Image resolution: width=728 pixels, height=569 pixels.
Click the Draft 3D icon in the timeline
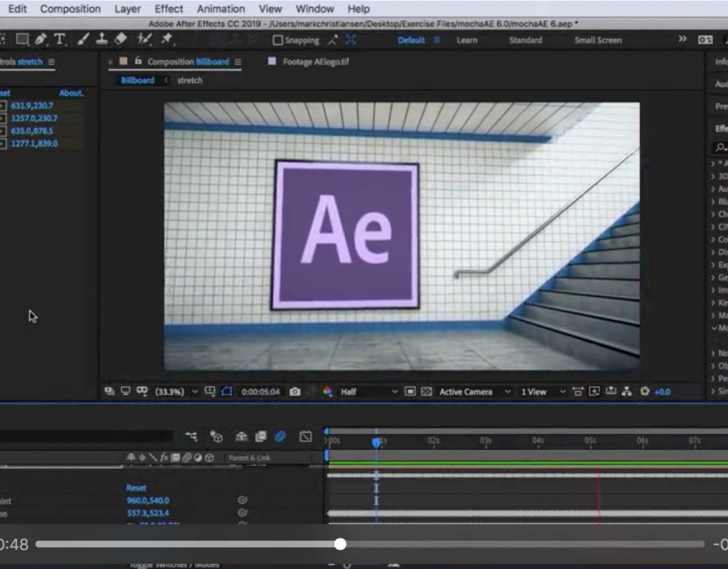[216, 436]
